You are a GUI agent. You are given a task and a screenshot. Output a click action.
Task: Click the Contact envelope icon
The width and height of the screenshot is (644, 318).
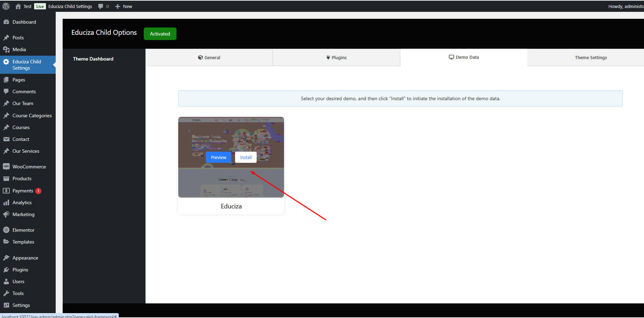(6, 139)
